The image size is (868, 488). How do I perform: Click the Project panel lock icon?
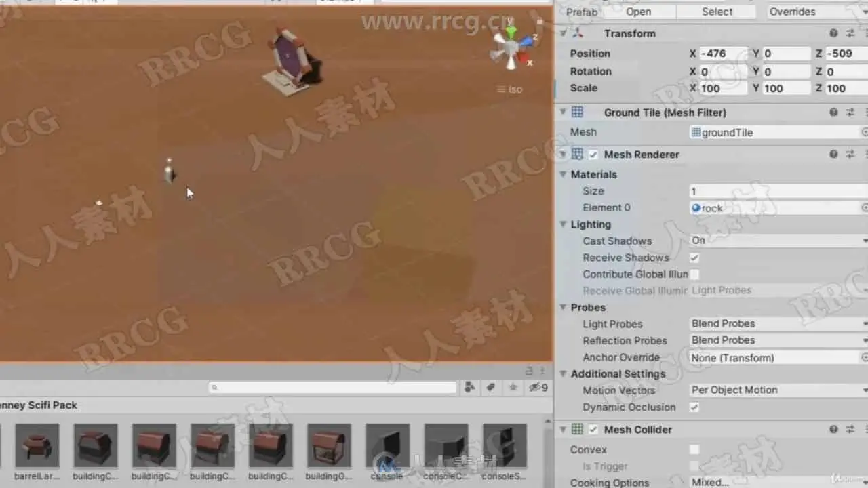click(x=529, y=371)
